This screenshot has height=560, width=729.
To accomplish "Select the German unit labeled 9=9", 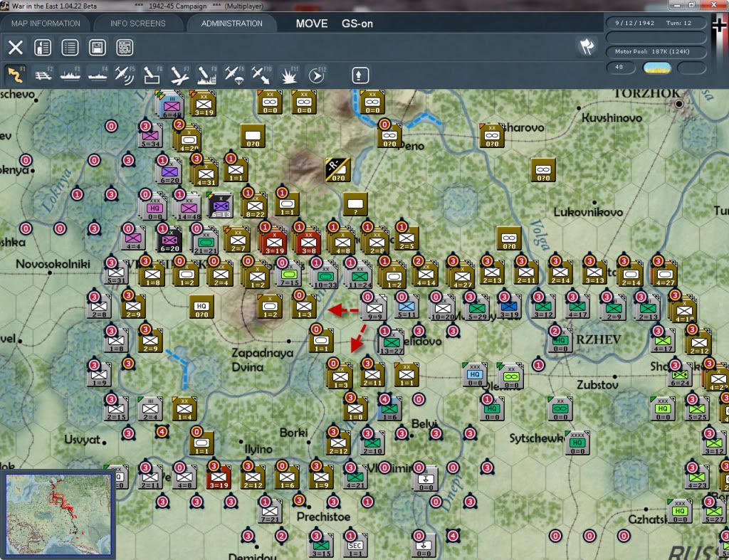I will click(374, 309).
